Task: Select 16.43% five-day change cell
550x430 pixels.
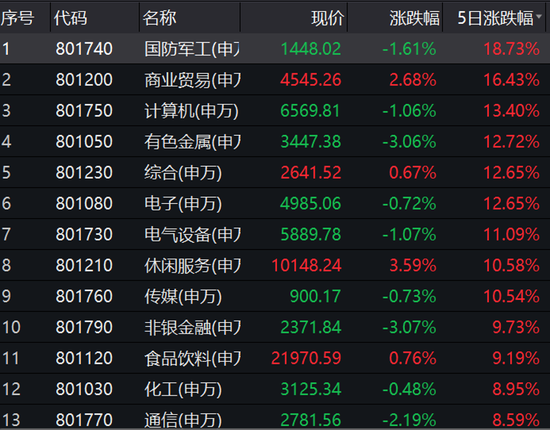Action: tap(511, 80)
